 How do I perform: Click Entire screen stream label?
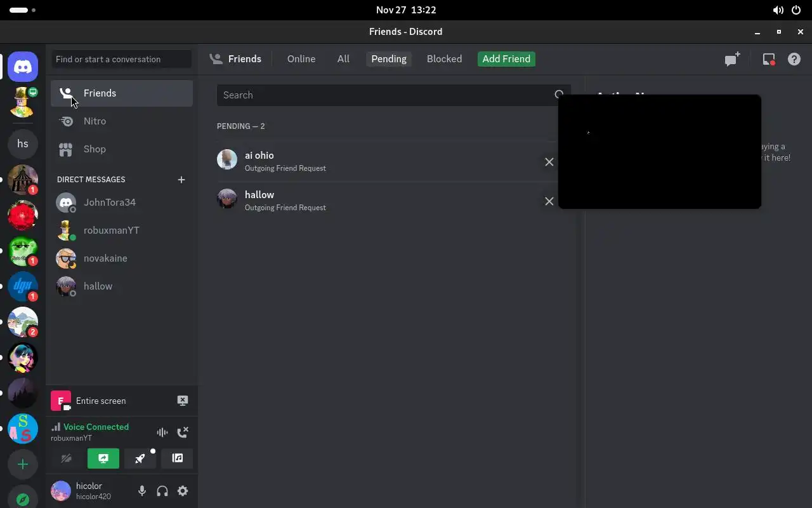click(101, 401)
